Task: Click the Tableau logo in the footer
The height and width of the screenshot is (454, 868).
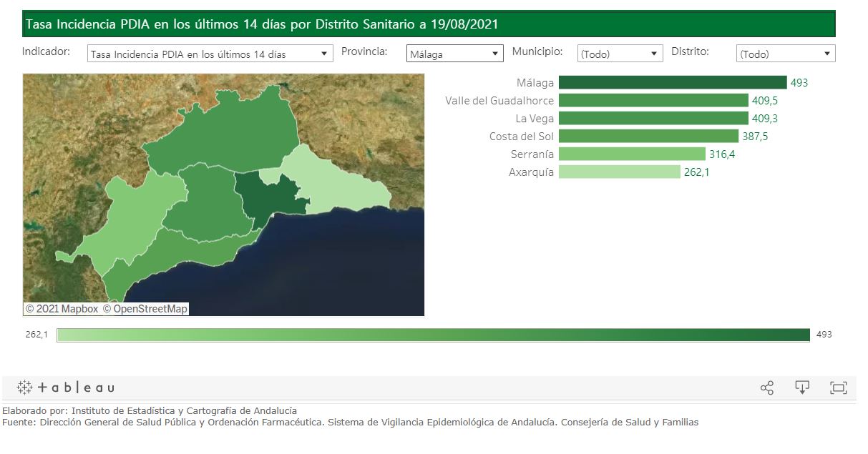Action: 66,388
